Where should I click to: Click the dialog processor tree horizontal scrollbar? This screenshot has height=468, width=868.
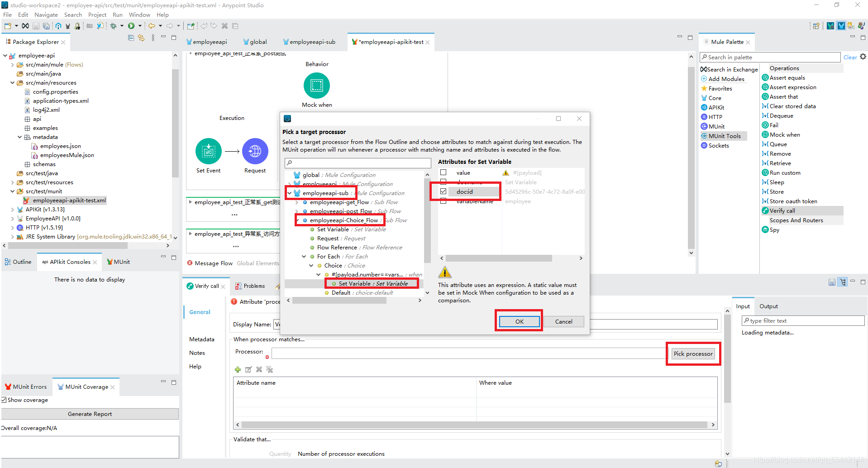339,301
